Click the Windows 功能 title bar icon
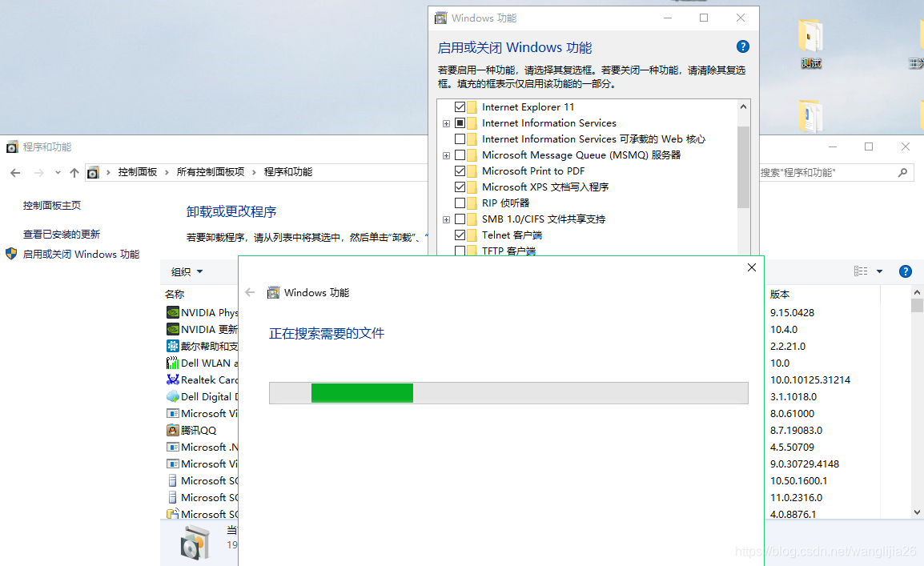This screenshot has width=924, height=566. [x=441, y=18]
